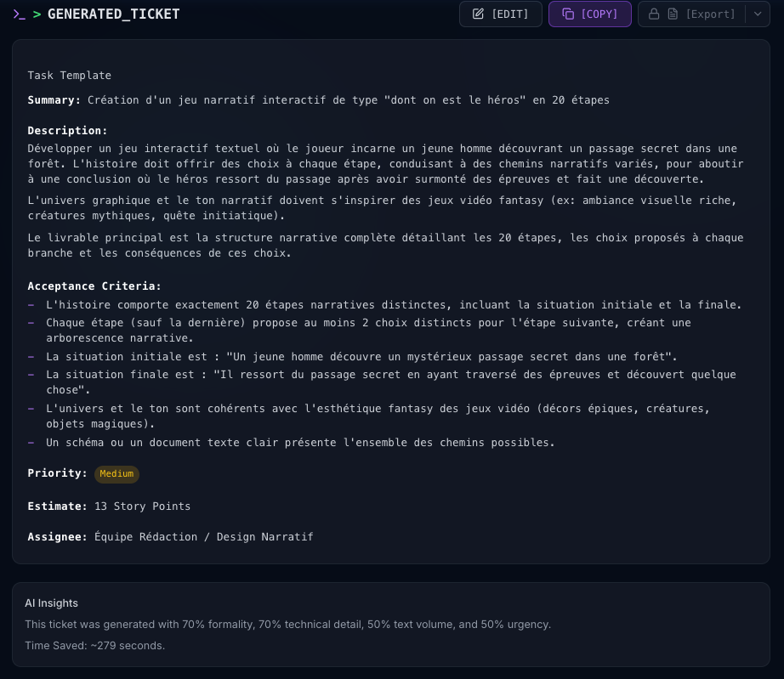Click the Acceptance Criteria section label
This screenshot has height=679, width=784.
tap(94, 286)
